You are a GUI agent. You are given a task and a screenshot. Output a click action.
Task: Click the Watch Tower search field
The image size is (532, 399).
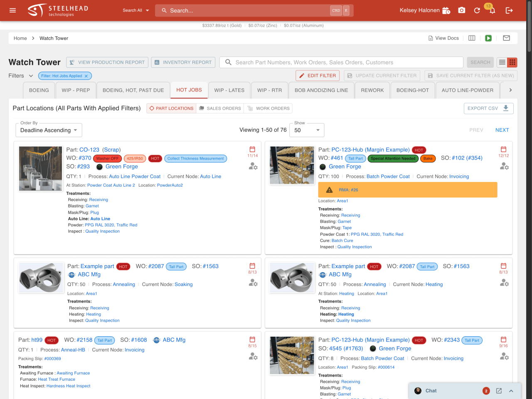pyautogui.click(x=341, y=62)
